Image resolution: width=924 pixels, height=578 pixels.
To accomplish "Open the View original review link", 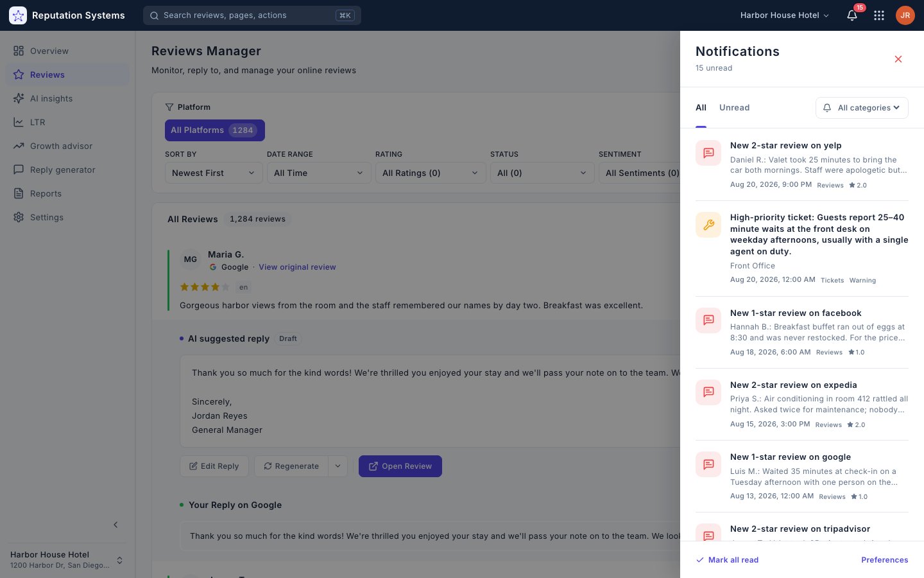I will click(x=297, y=267).
